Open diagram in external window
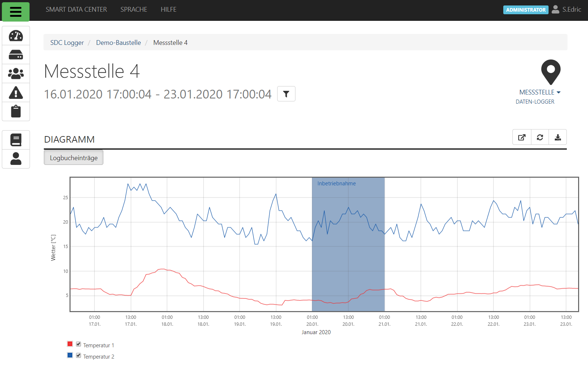The height and width of the screenshot is (375, 588). [522, 137]
